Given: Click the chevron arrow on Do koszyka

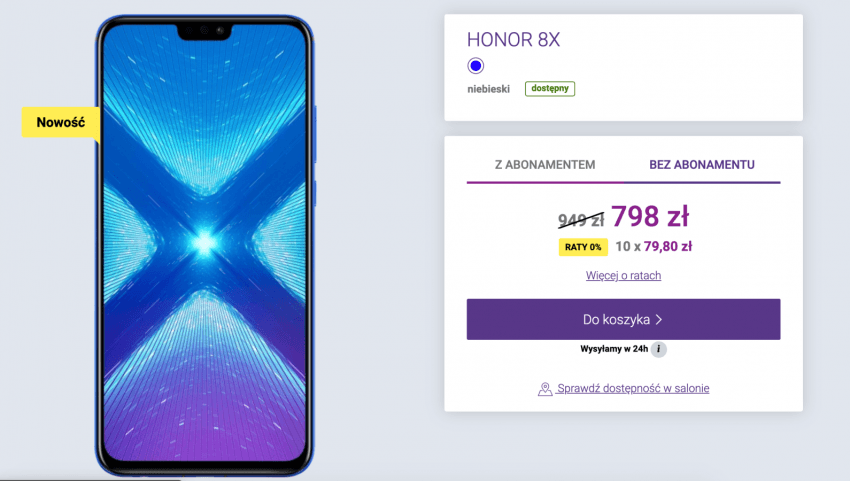Looking at the screenshot, I should 659,320.
